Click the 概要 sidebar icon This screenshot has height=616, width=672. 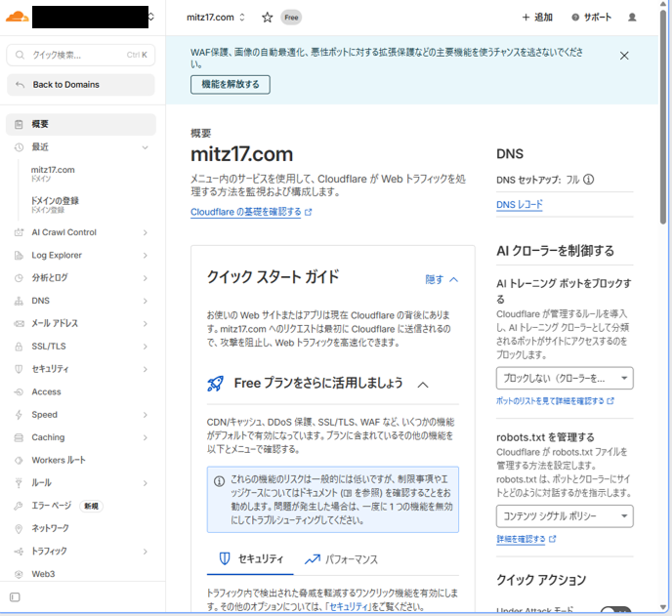(19, 124)
